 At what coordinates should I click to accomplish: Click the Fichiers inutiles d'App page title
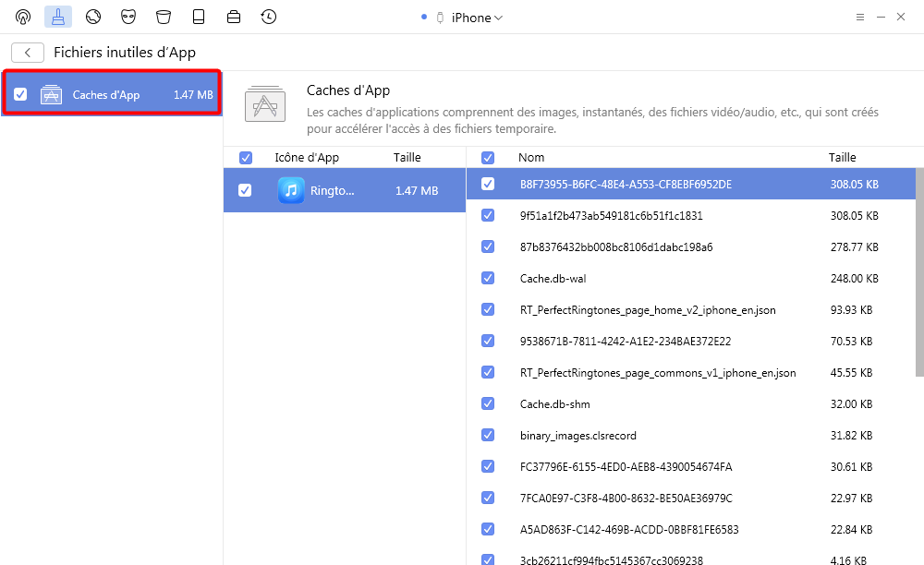pos(125,53)
